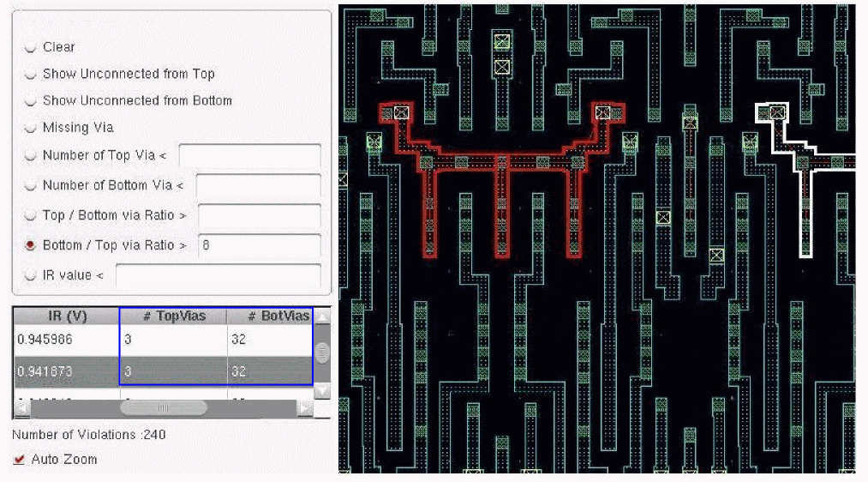Choose the Missing Via option
Screen dimensions: 868x482
pos(31,128)
